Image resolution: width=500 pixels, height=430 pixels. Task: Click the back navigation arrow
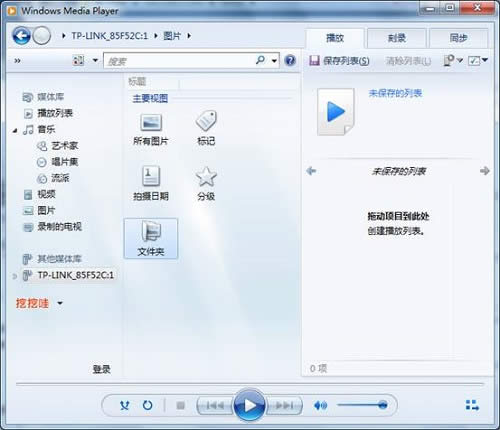[21, 36]
